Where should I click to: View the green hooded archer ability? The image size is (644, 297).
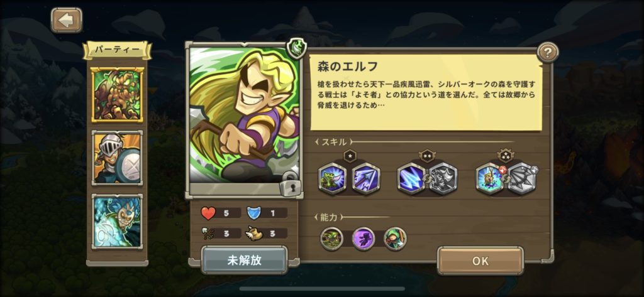tap(396, 239)
